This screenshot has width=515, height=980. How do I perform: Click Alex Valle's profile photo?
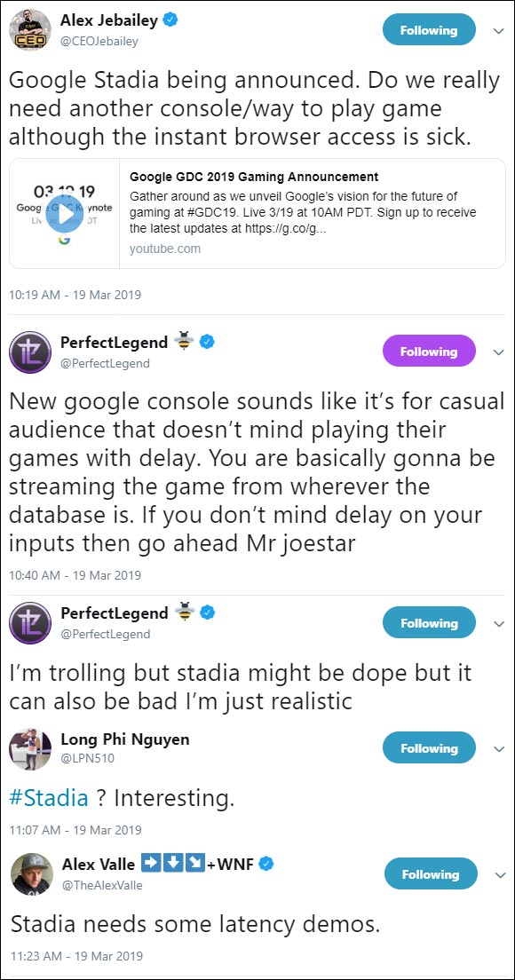pos(28,873)
